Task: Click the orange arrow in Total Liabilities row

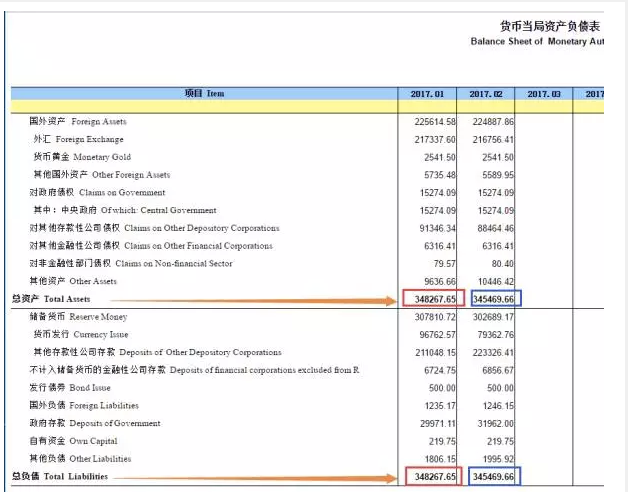Action: click(250, 477)
